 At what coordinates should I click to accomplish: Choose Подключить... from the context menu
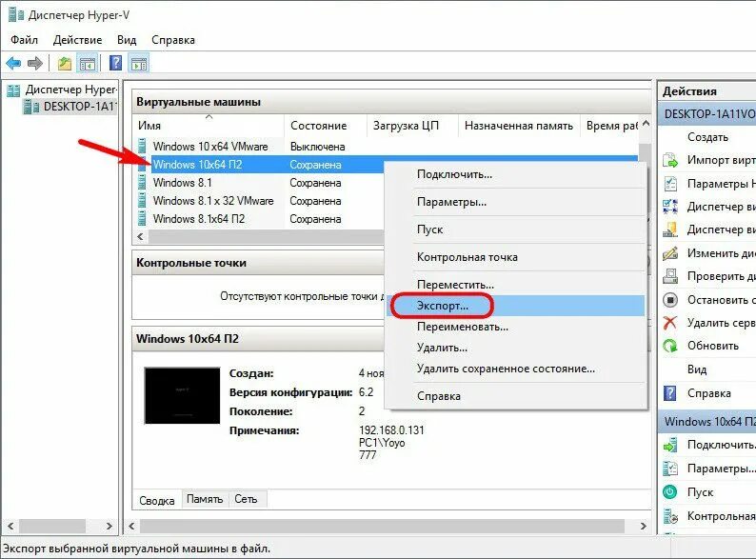516,174
